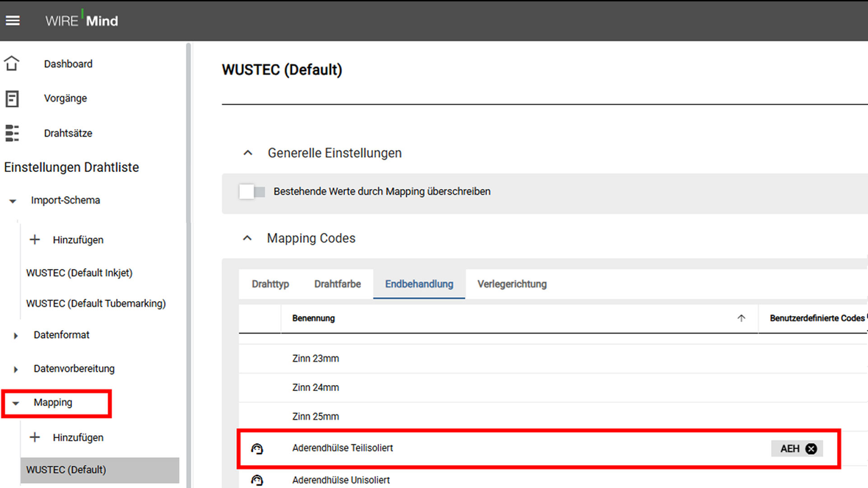Go to Vorgänge page

click(65, 98)
